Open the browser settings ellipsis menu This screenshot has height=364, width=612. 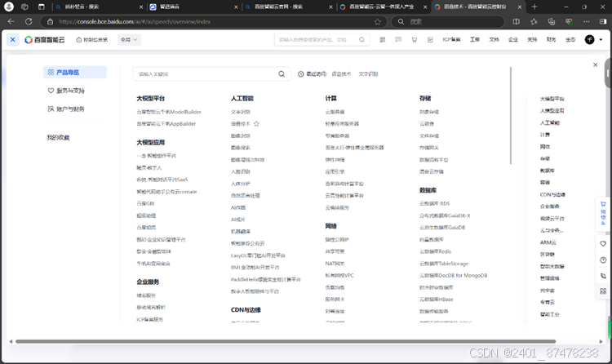586,21
